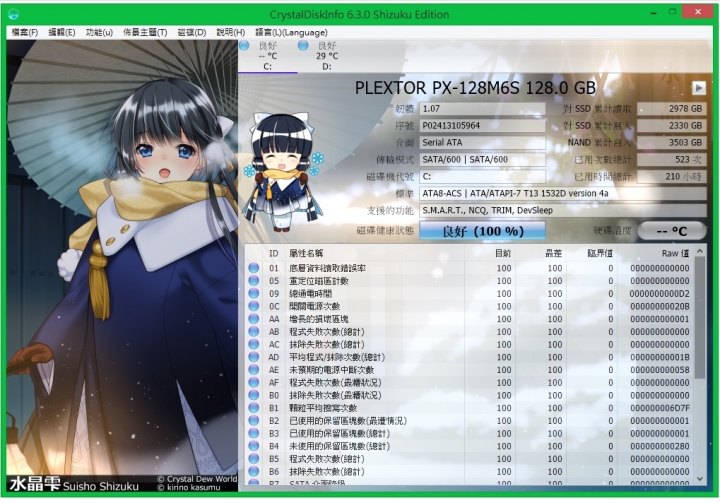Click the 目前 column header
This screenshot has width=720, height=503.
tap(503, 253)
